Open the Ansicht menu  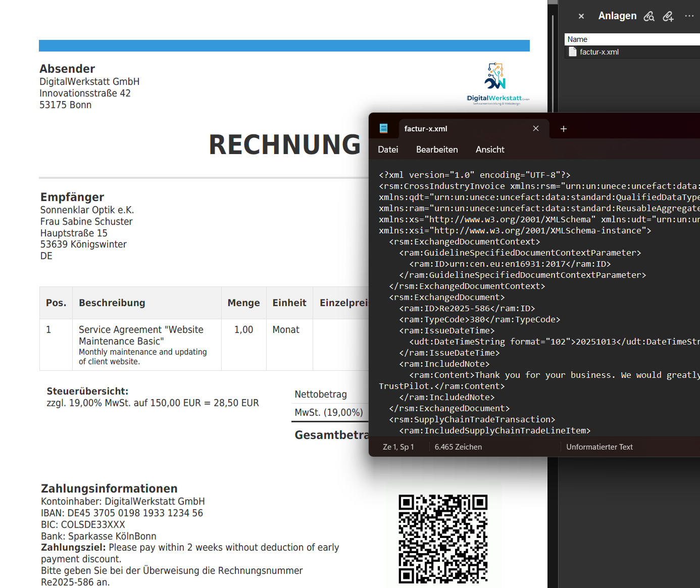point(489,150)
